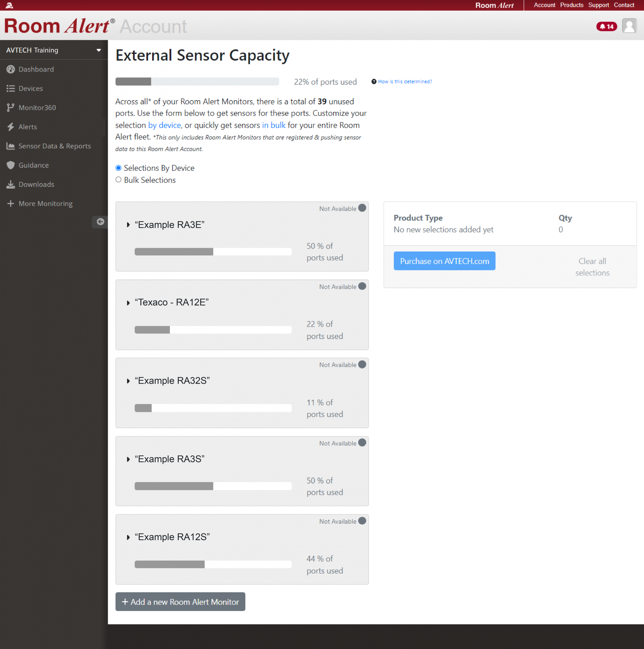The image size is (644, 649).
Task: Open the Dashboard page
Action: (36, 69)
